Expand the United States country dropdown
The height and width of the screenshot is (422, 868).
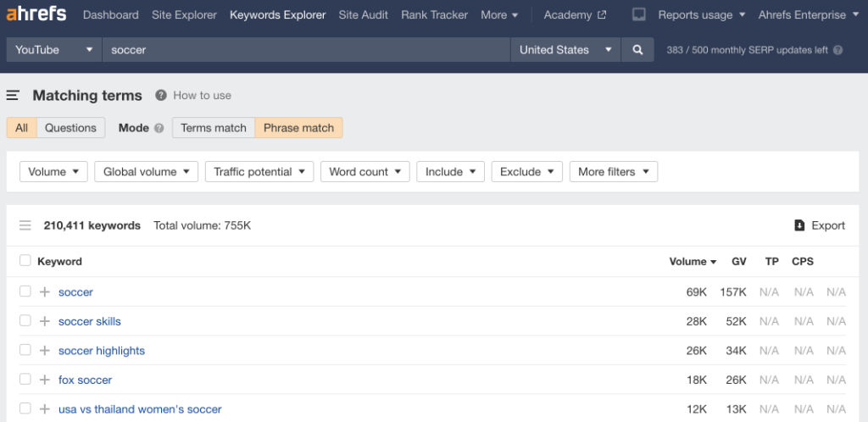tap(565, 50)
